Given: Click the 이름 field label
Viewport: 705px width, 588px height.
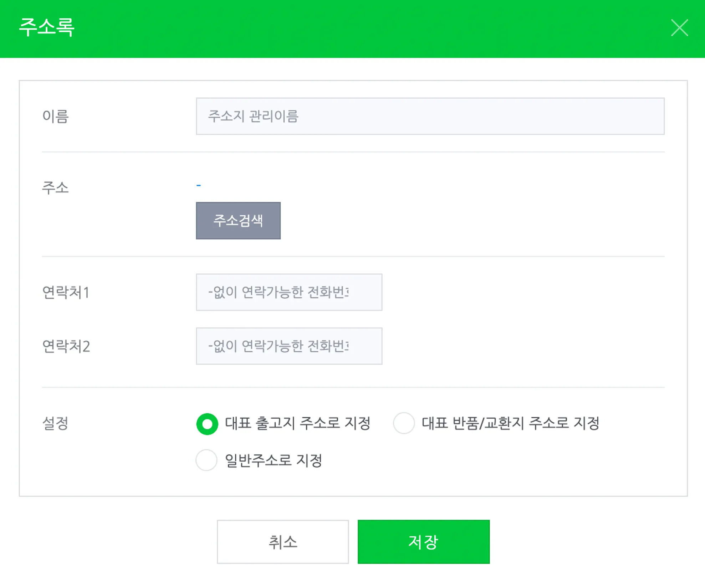Looking at the screenshot, I should tap(55, 117).
